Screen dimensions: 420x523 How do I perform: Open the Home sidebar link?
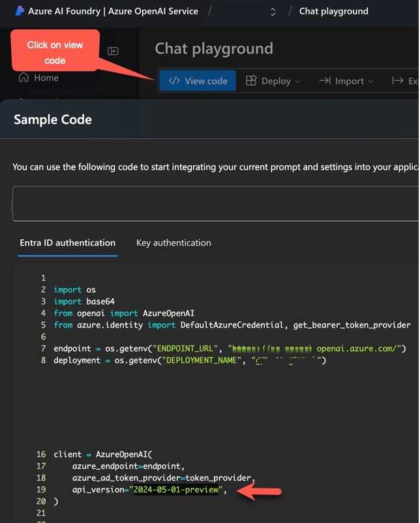point(38,78)
